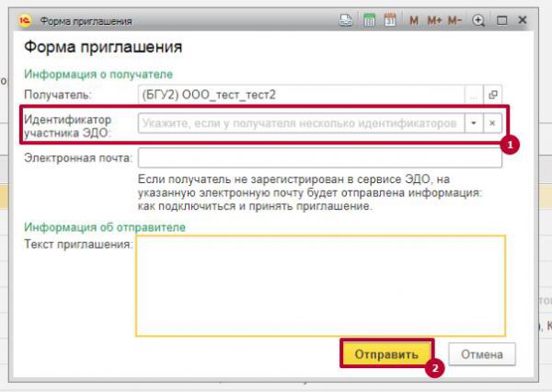Click the M- memory subtract button
Viewport: 552px width, 392px height.
(455, 19)
